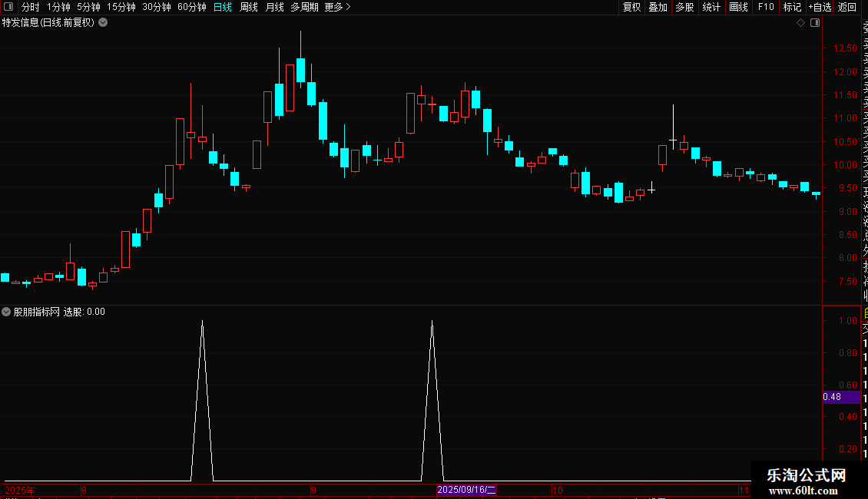Select the 1分钟 period

(x=58, y=7)
